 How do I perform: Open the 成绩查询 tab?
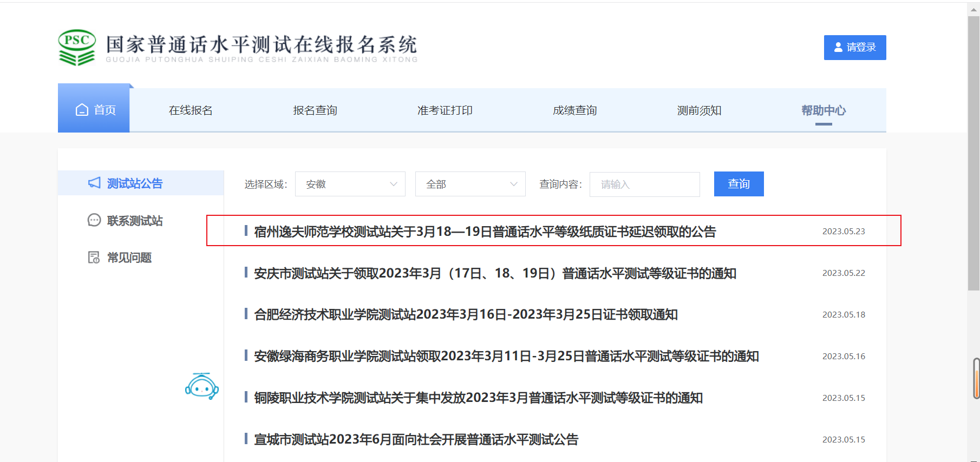click(x=574, y=110)
